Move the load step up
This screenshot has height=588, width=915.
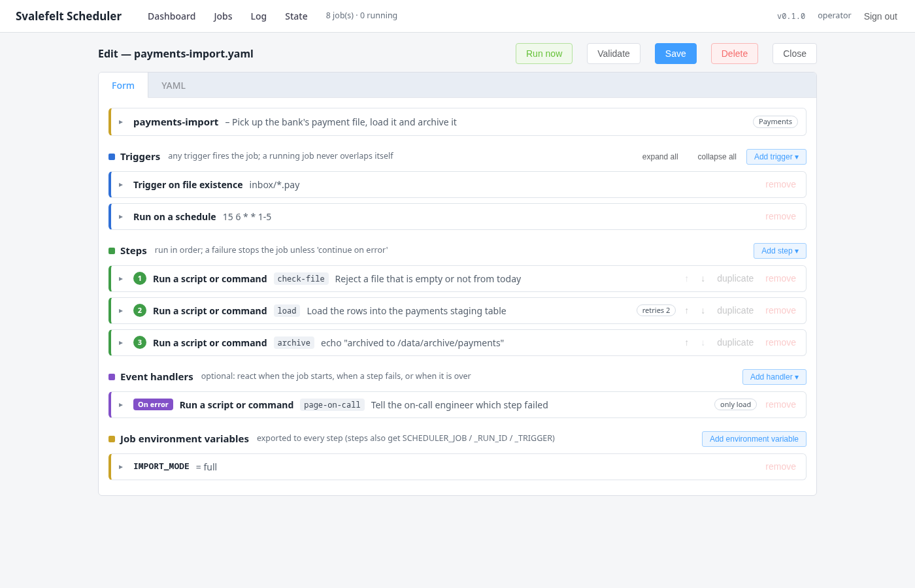pyautogui.click(x=686, y=311)
